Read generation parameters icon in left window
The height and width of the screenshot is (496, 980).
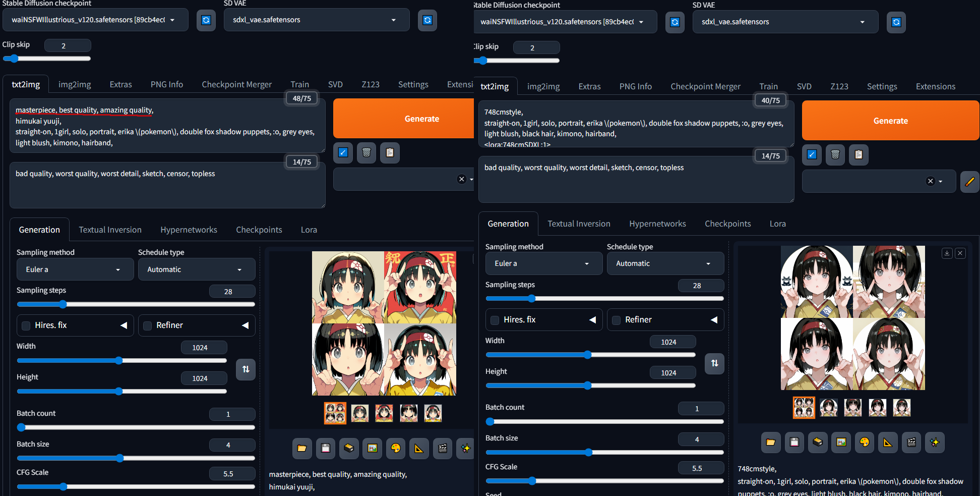click(x=343, y=152)
